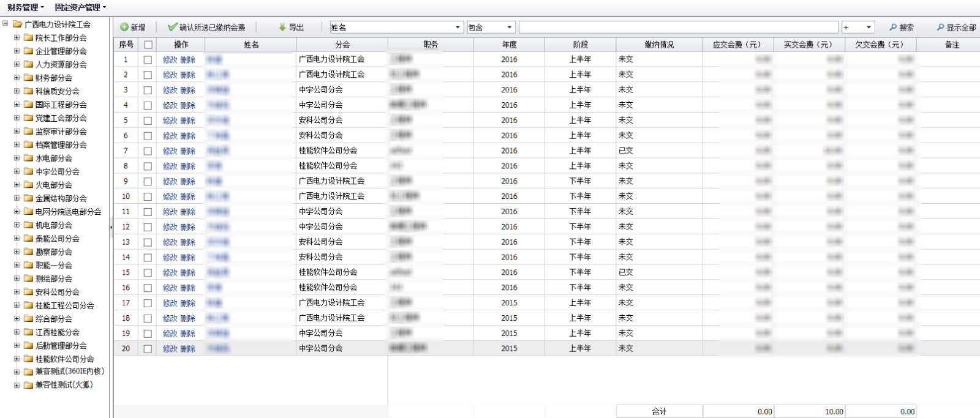Open the 姓名 search field dropdown

pyautogui.click(x=458, y=28)
